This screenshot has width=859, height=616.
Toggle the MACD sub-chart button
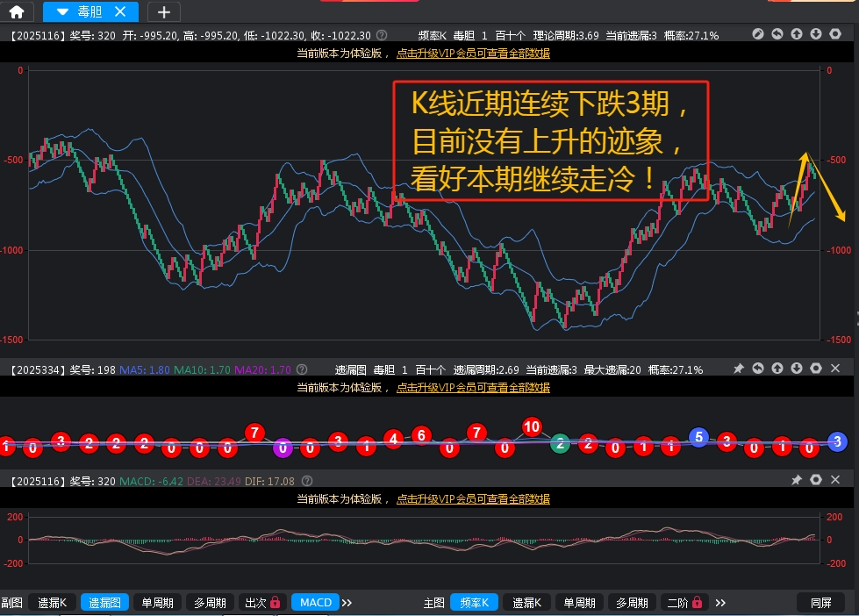(315, 602)
